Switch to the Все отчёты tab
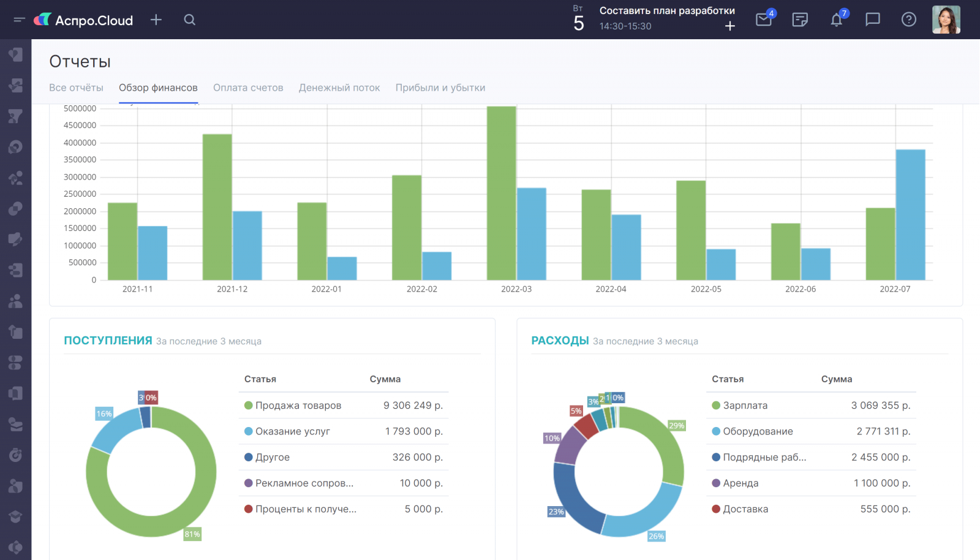980x560 pixels. pyautogui.click(x=76, y=88)
